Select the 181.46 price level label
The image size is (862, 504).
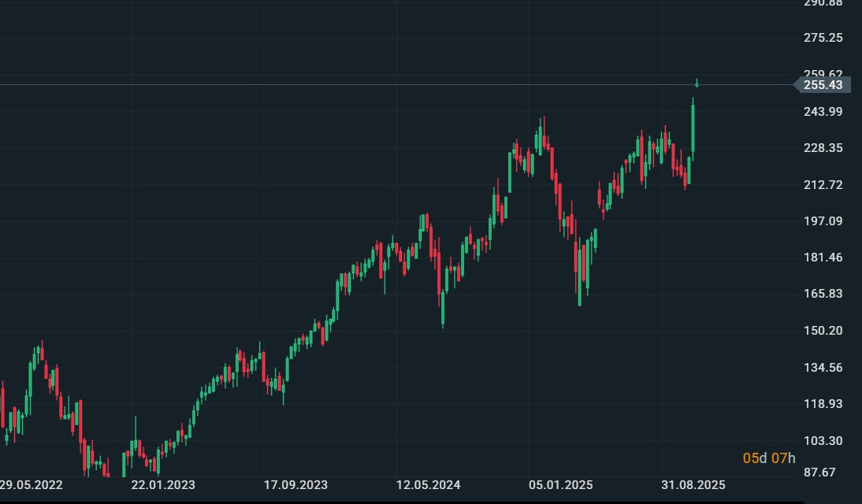pos(823,258)
